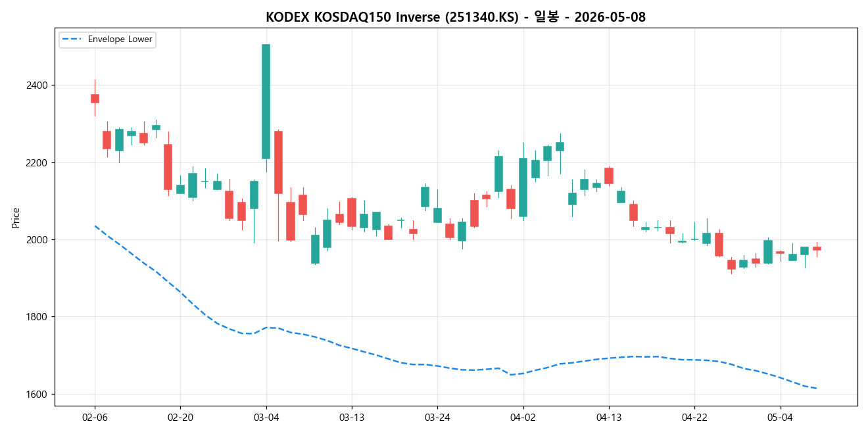The height and width of the screenshot is (434, 868).
Task: Click the 2400 y-axis tick label
Action: tap(37, 85)
